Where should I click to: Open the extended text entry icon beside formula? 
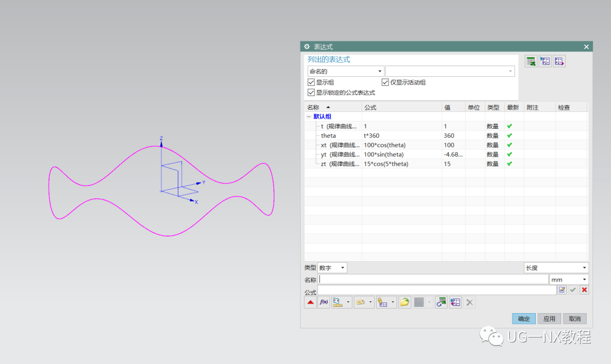(562, 289)
